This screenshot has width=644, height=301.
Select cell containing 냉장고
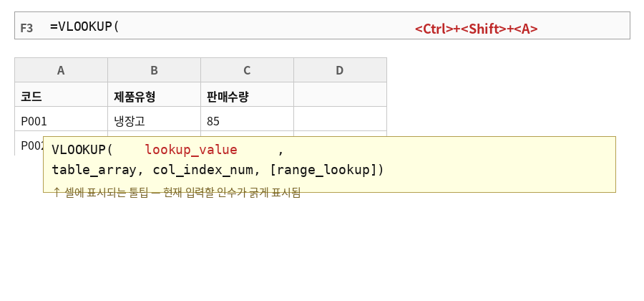point(155,119)
